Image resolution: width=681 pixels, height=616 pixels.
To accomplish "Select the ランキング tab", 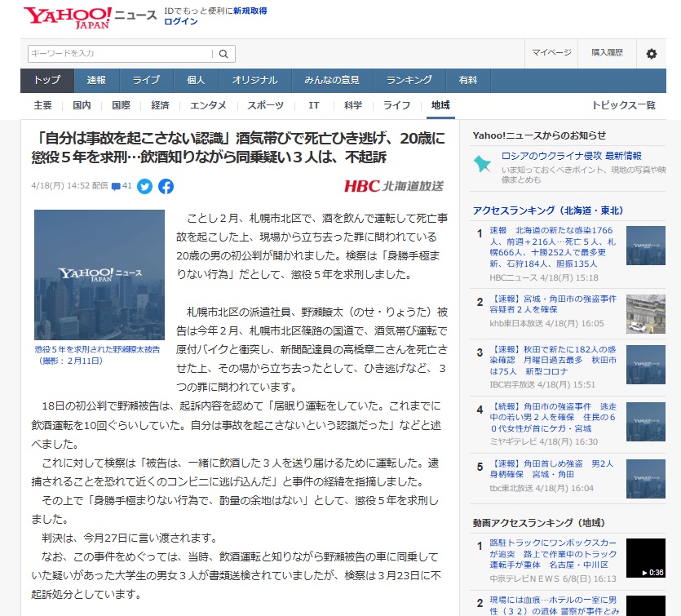I will pos(409,81).
